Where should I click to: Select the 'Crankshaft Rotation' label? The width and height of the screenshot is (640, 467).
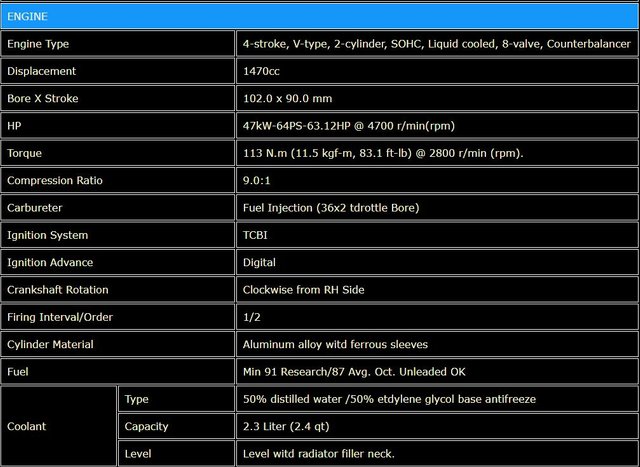pyautogui.click(x=58, y=290)
